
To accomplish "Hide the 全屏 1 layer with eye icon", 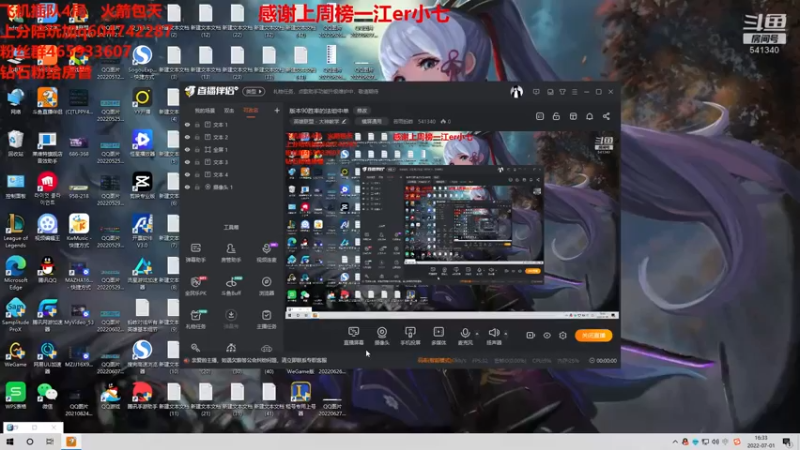I will tap(187, 149).
